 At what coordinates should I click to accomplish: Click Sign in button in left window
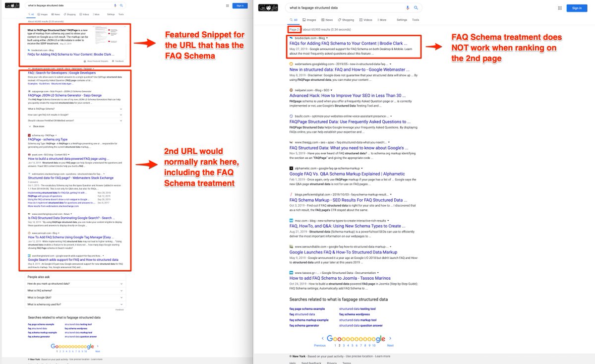(x=240, y=5)
